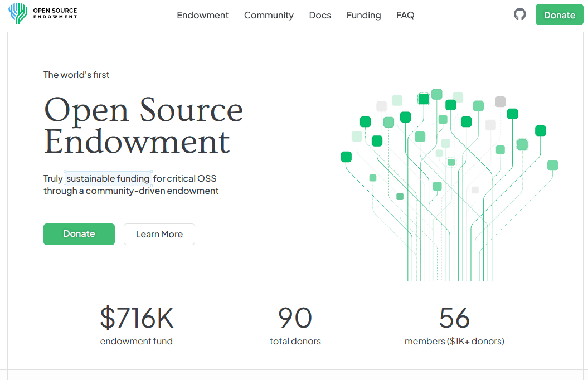
Task: Open the GitHub repository icon
Action: click(519, 14)
